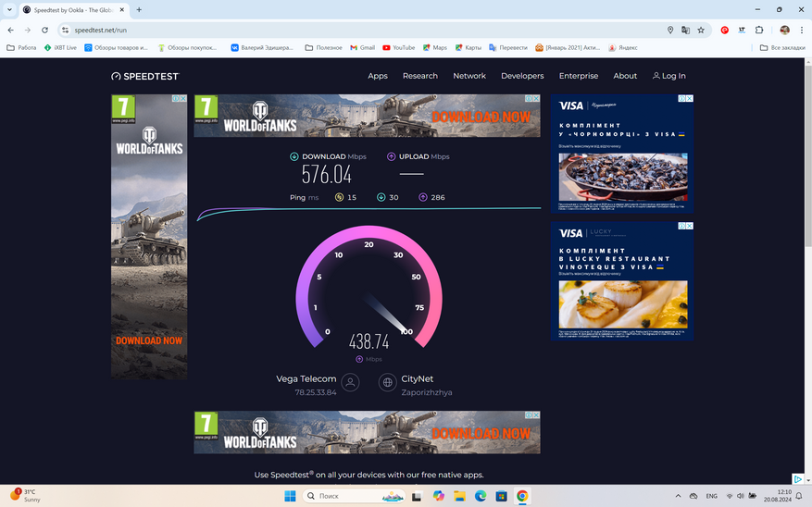This screenshot has height=507, width=812.
Task: Open the Extensions puzzle icon
Action: pyautogui.click(x=759, y=30)
